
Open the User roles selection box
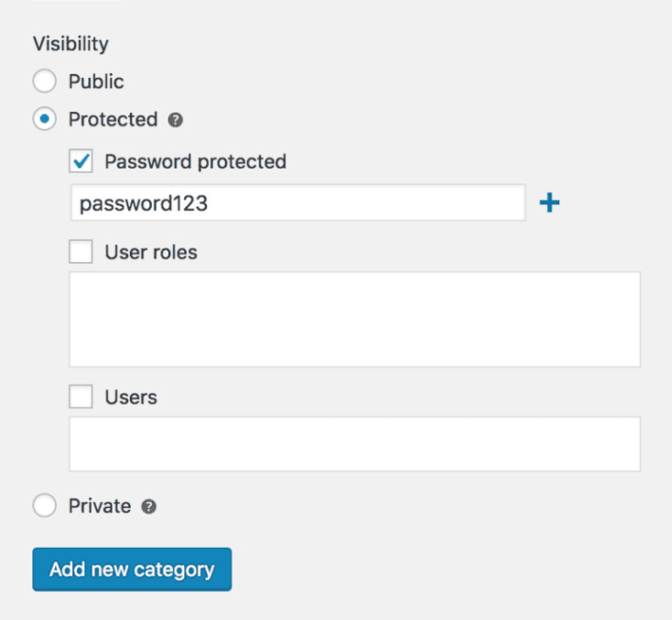pos(355,320)
